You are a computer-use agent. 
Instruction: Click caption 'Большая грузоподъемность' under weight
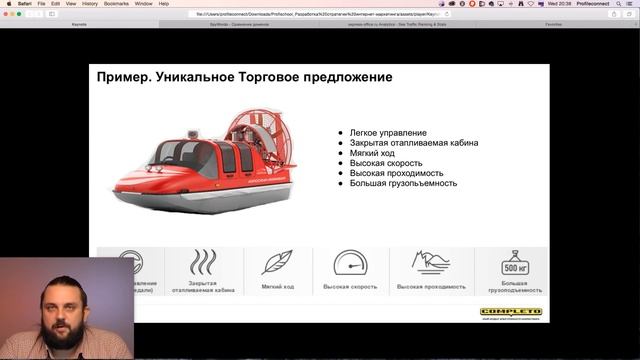coord(515,287)
